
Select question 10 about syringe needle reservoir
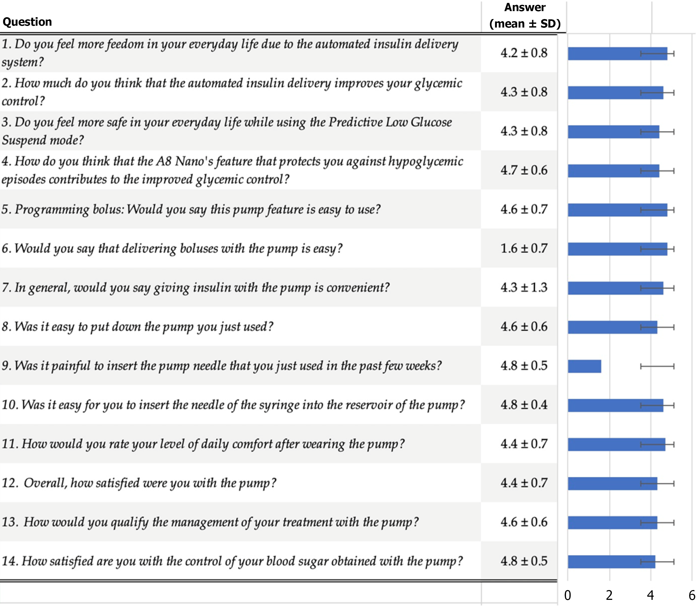point(233,404)
